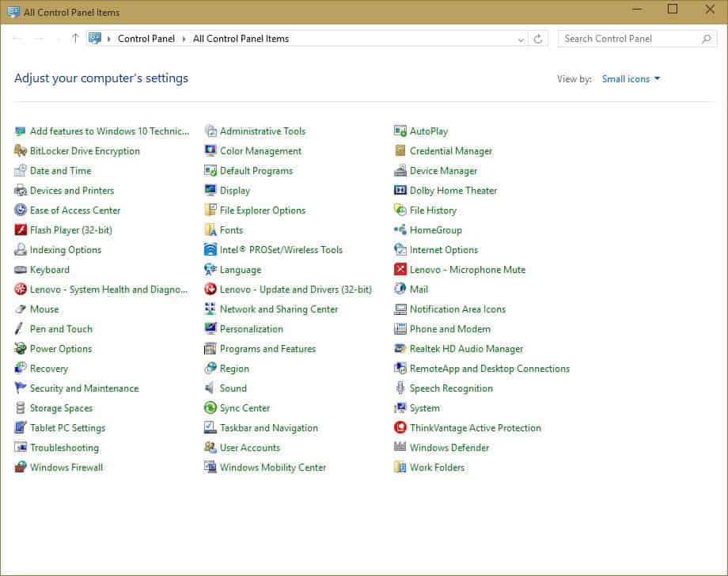Click the Indexing Options icon
728x576 pixels.
(x=21, y=250)
